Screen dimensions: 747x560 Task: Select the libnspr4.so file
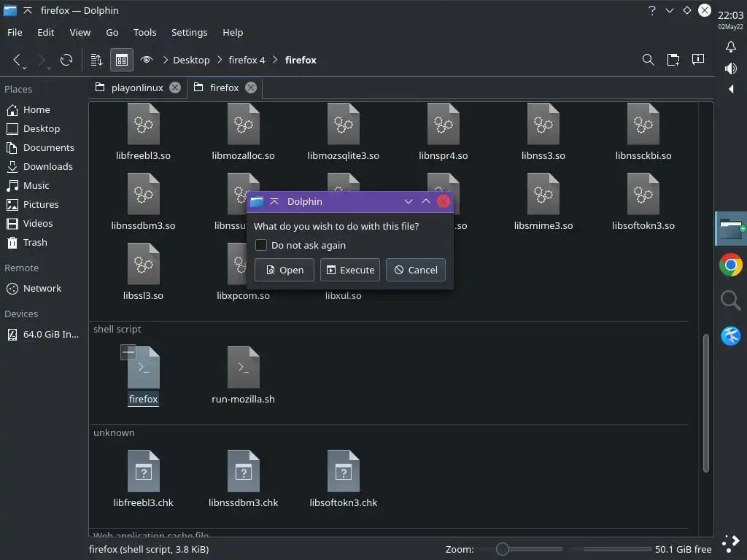click(444, 133)
